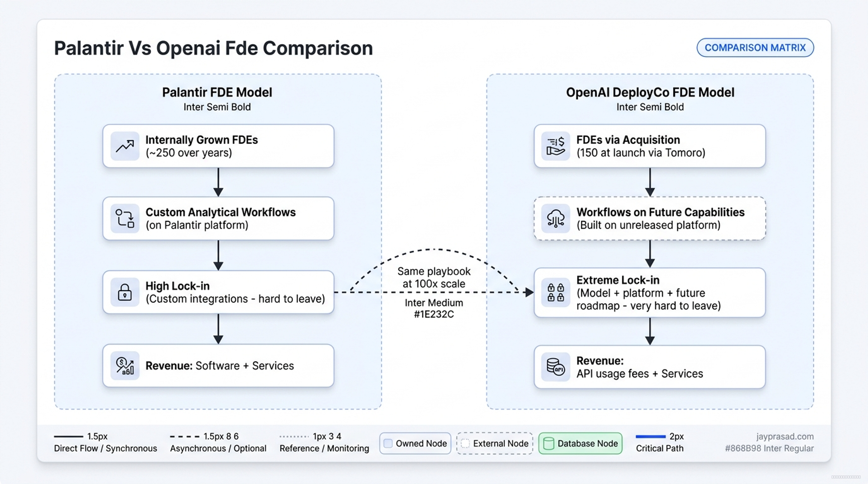The image size is (868, 484).
Task: Click the text FDEs via Acquisition
Action: coord(628,140)
